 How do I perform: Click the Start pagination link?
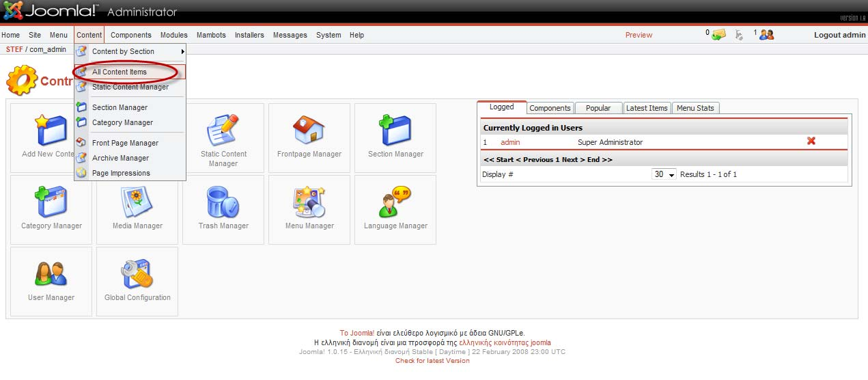pyautogui.click(x=505, y=159)
